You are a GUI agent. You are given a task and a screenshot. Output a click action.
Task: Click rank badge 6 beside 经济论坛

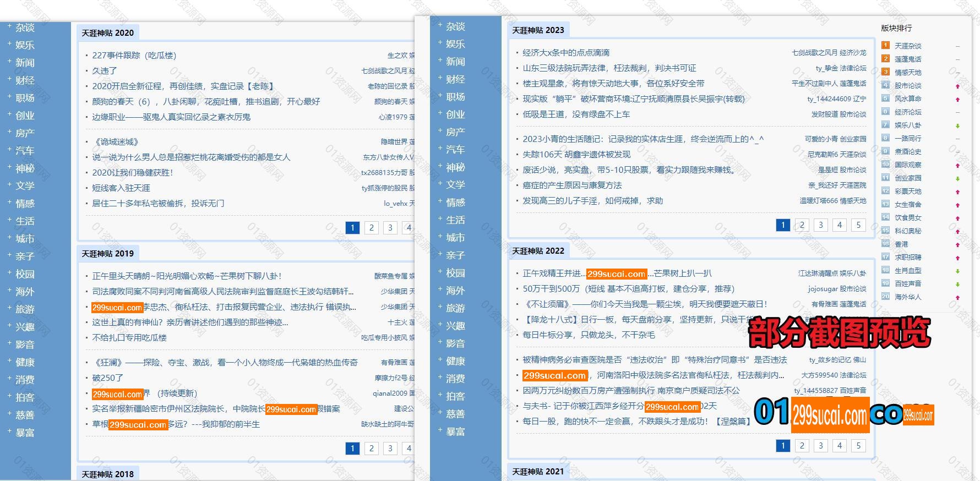pos(885,112)
